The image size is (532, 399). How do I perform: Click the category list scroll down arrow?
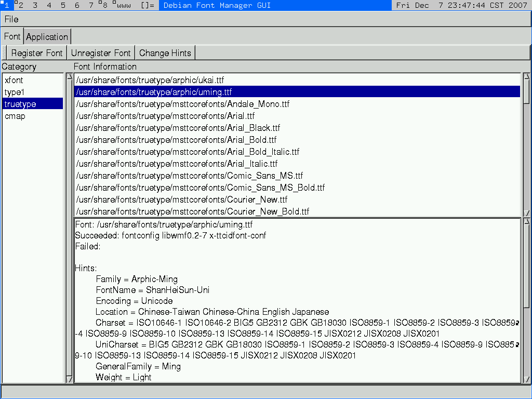pos(70,379)
